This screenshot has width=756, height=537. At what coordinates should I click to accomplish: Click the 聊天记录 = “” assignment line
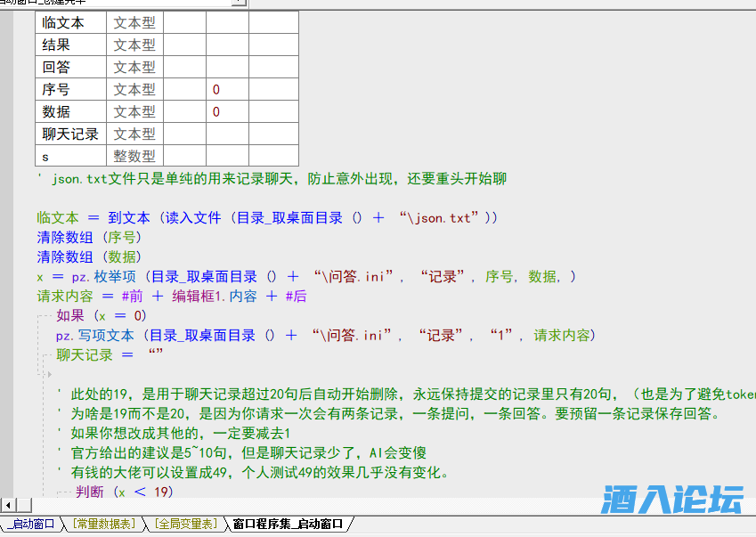click(x=110, y=355)
